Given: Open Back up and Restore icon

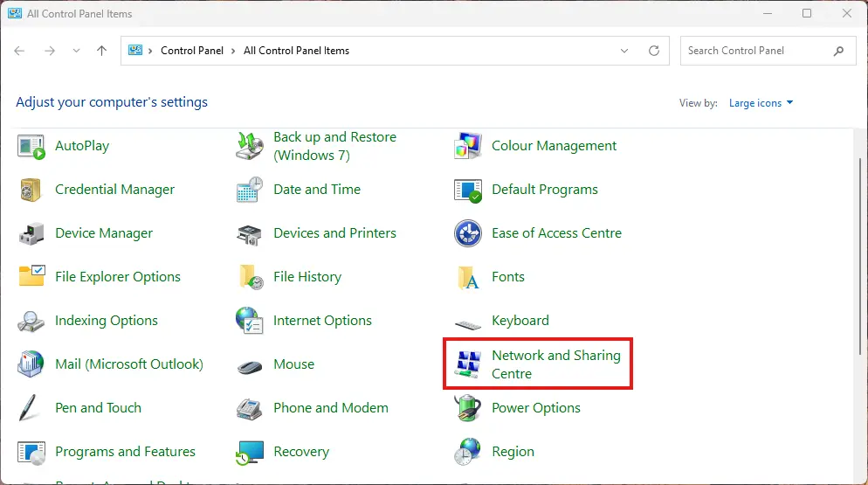Looking at the screenshot, I should 250,146.
